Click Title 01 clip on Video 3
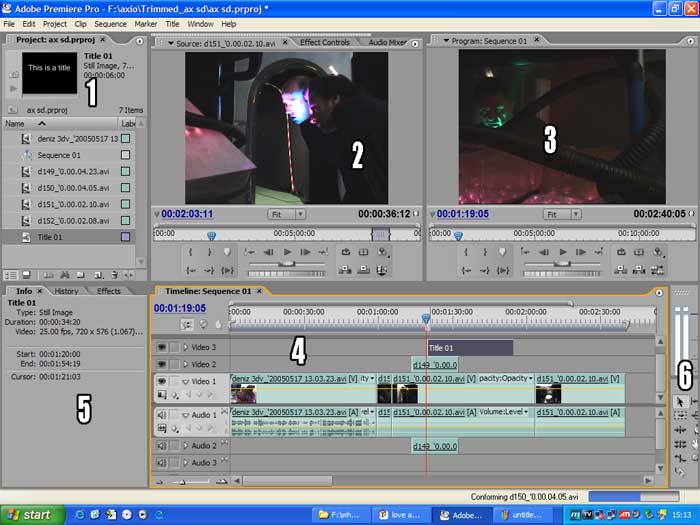The image size is (700, 525). click(470, 348)
